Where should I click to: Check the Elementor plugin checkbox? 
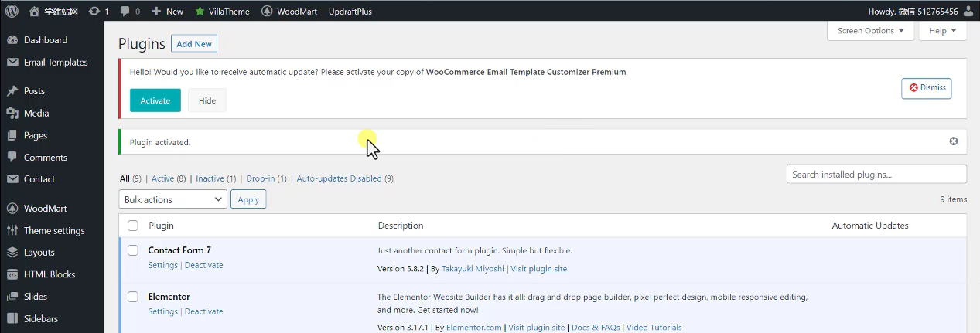click(133, 297)
